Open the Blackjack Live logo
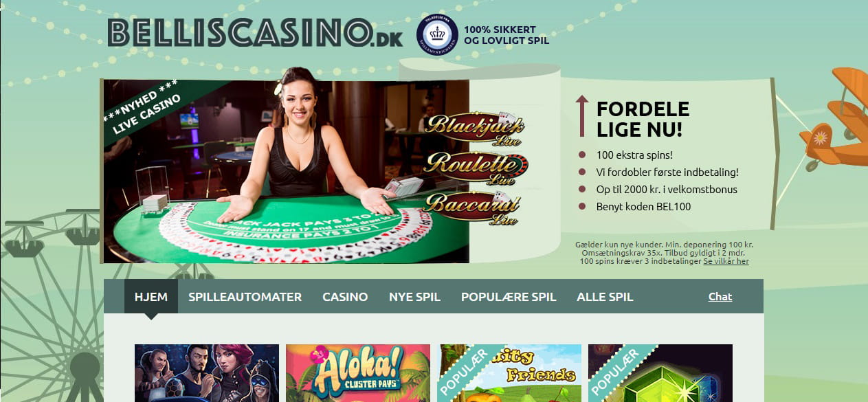868x402 pixels. (474, 129)
